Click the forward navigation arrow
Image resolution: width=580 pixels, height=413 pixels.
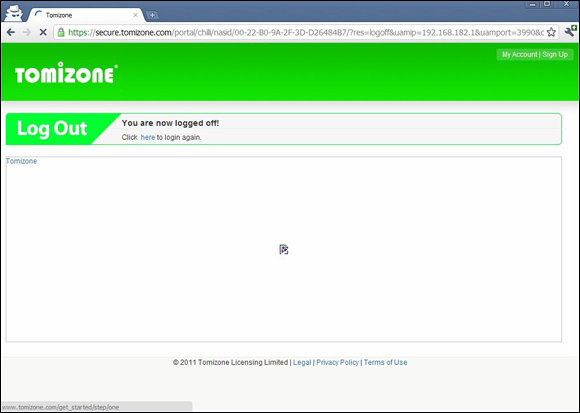[x=27, y=32]
